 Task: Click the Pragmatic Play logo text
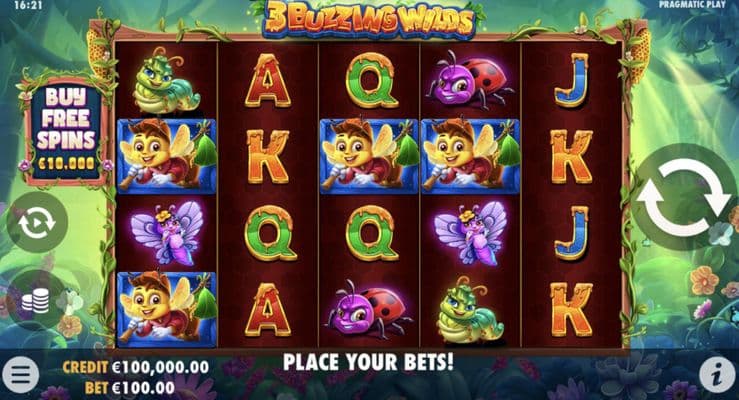point(692,5)
